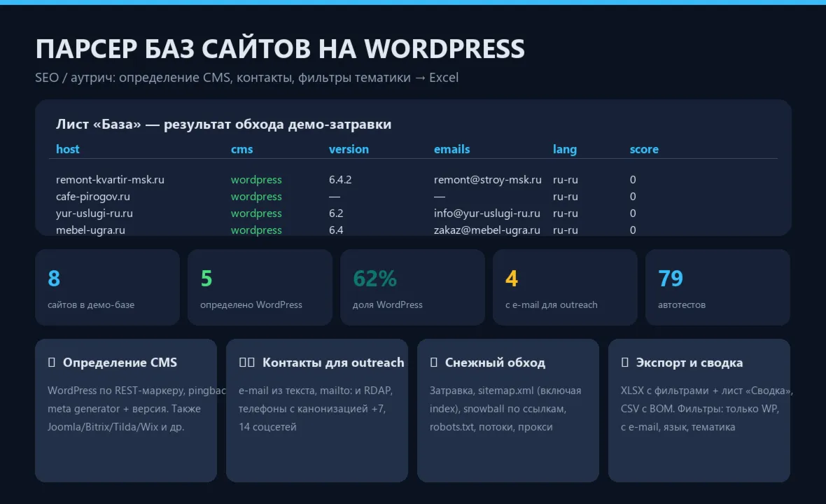The image size is (826, 504).
Task: Click the Снежный обход card title
Action: point(495,363)
